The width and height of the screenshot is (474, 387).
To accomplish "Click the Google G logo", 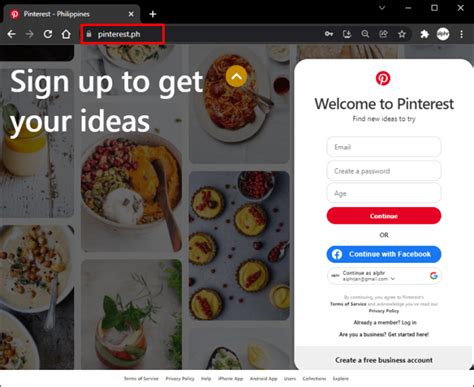I will click(x=433, y=276).
